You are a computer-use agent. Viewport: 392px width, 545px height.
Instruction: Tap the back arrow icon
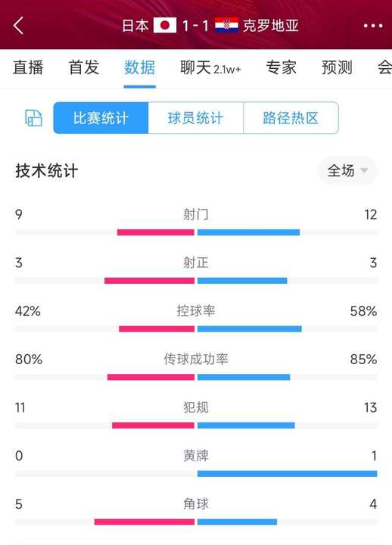pos(18,26)
